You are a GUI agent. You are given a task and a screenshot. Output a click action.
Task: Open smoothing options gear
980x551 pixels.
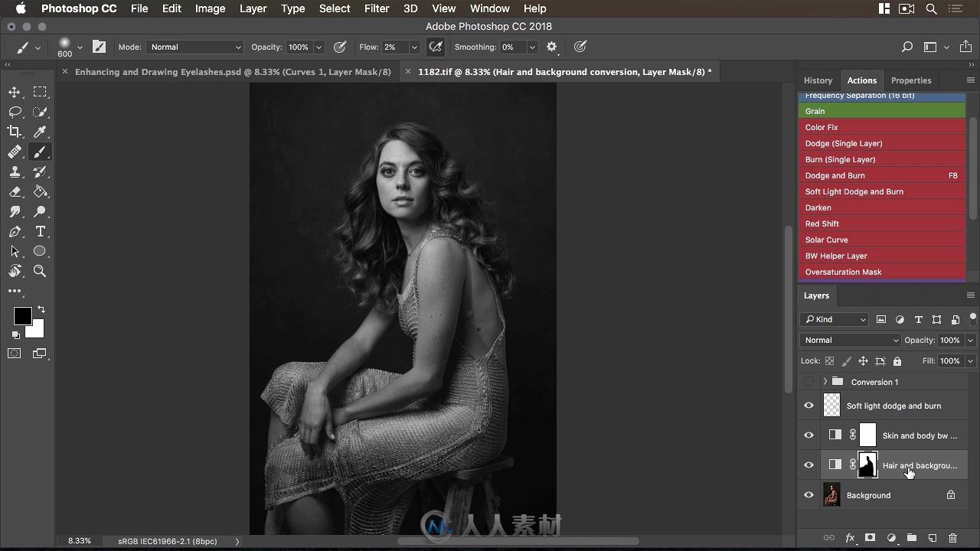pos(552,47)
